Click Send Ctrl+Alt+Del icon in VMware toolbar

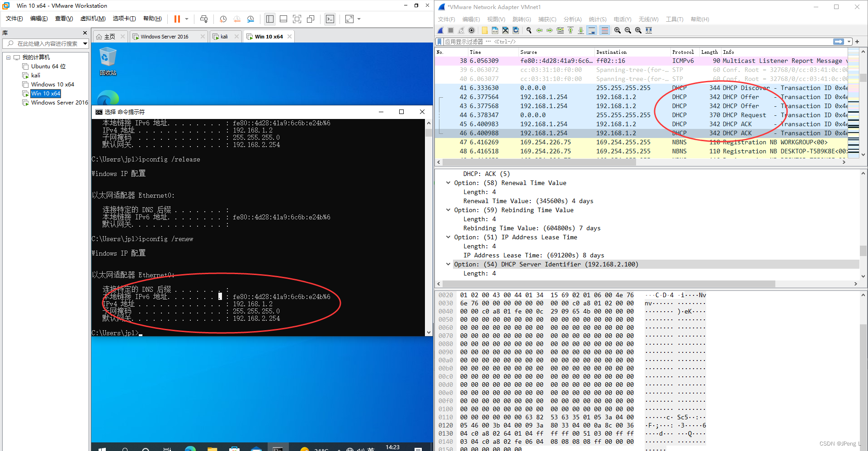point(204,19)
